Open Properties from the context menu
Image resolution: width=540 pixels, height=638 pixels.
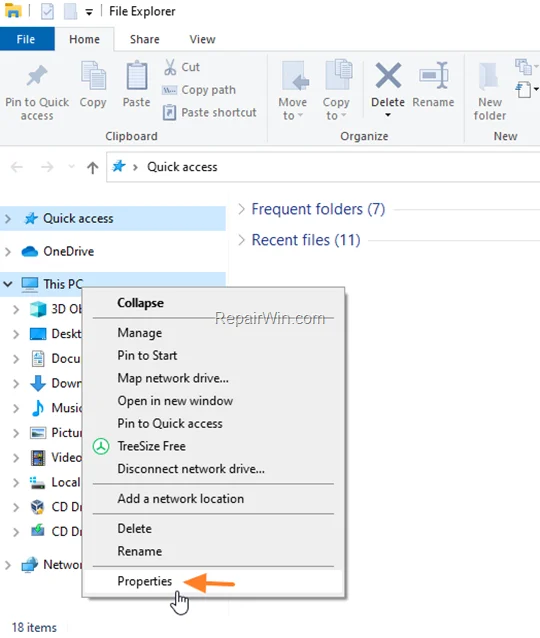[x=144, y=581]
